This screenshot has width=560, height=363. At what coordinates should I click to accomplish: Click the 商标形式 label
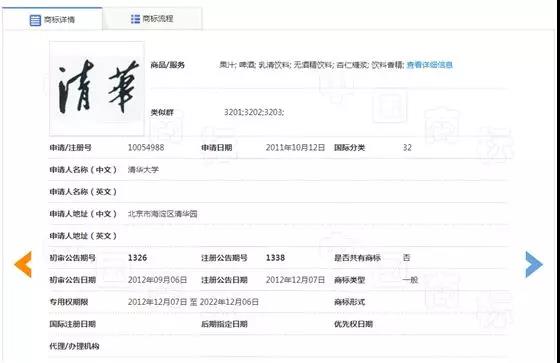pos(349,302)
